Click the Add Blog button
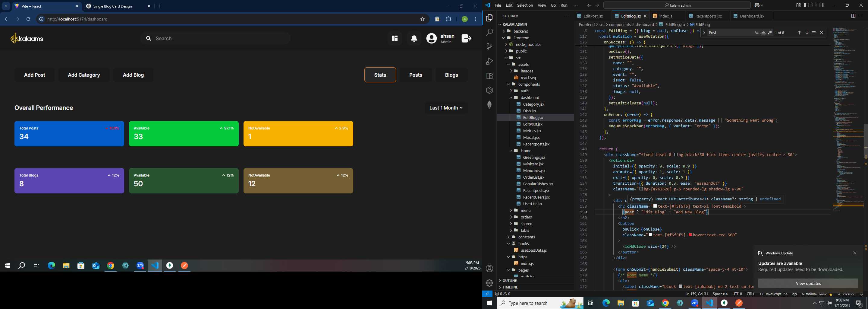The image size is (868, 309). (x=134, y=75)
